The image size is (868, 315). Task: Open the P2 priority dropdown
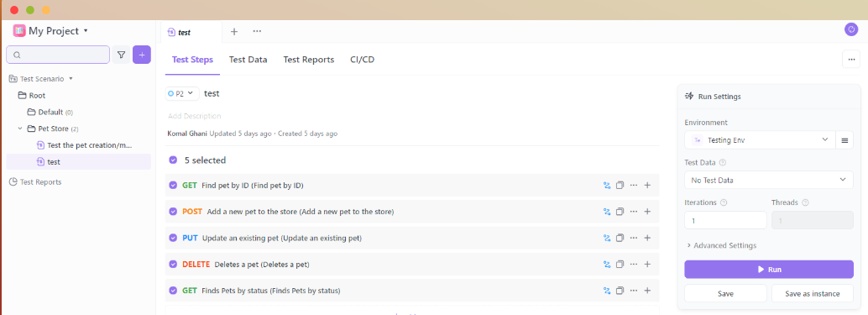pos(183,93)
